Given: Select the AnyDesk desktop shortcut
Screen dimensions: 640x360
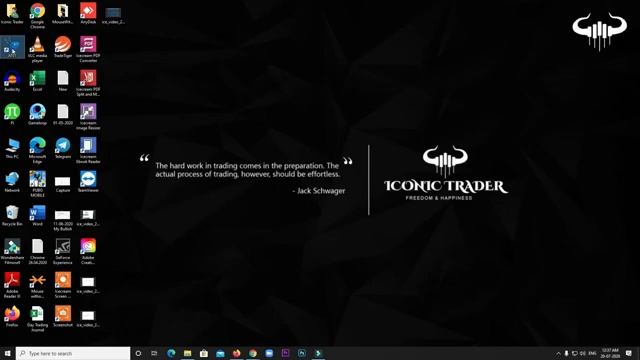Looking at the screenshot, I should [x=88, y=14].
